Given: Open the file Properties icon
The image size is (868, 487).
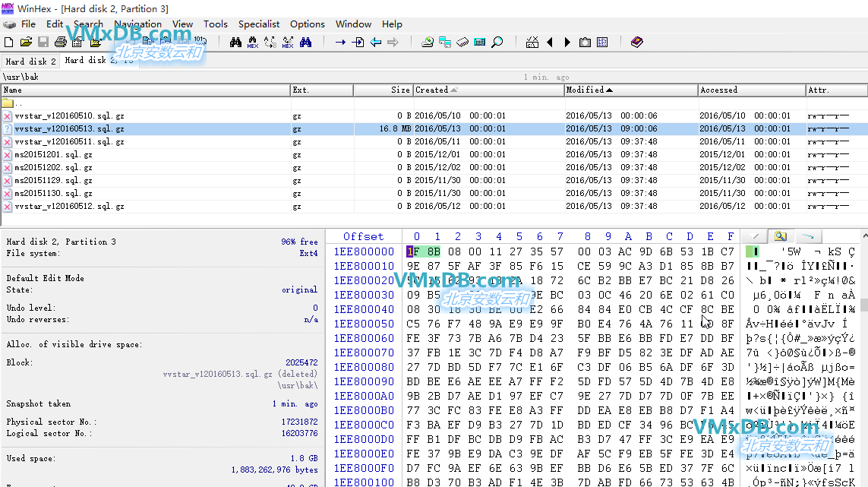Looking at the screenshot, I should click(77, 42).
